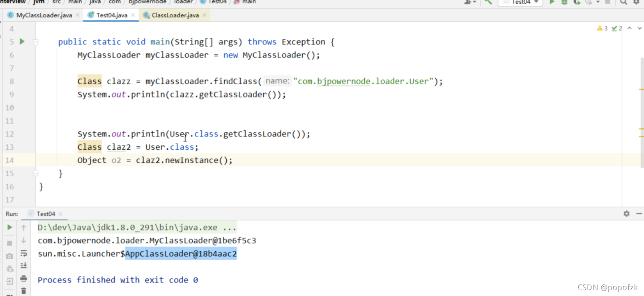Open the dropdown arrow next to profiler run icon
The height and width of the screenshot is (296, 644).
pyautogui.click(x=598, y=2)
